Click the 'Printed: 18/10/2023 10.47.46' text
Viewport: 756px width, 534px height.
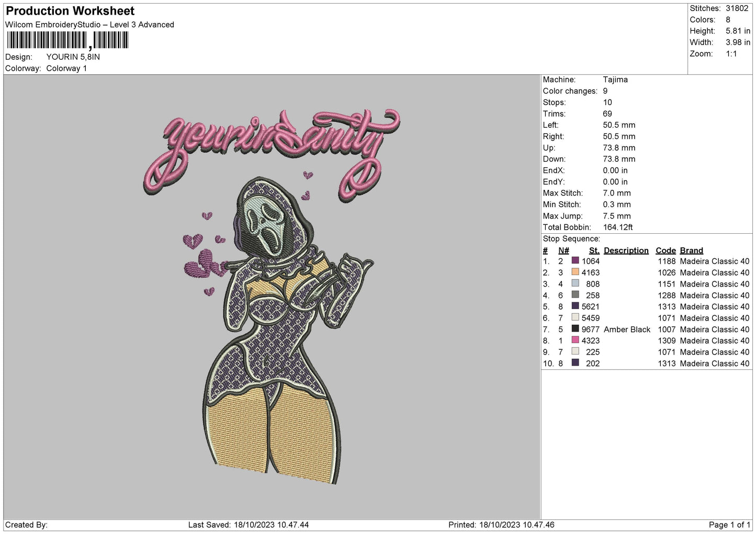click(x=501, y=525)
